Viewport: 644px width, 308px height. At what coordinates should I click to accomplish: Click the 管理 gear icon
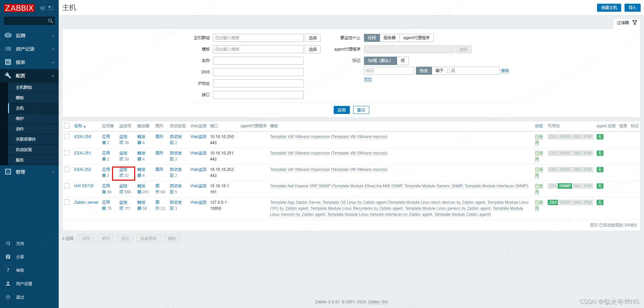(x=8, y=172)
